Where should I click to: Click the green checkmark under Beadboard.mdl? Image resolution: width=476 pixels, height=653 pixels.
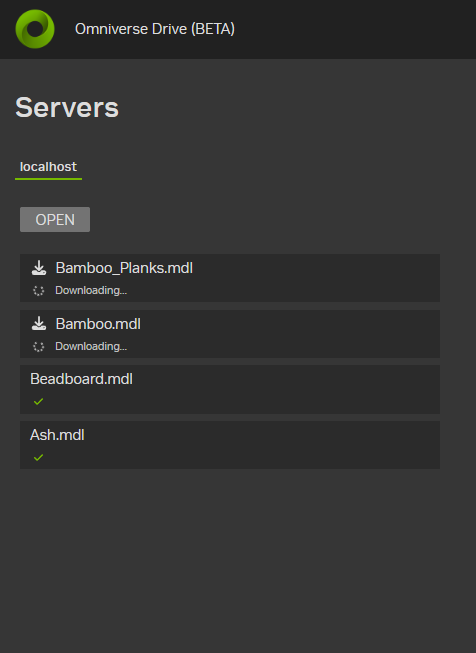click(x=38, y=401)
